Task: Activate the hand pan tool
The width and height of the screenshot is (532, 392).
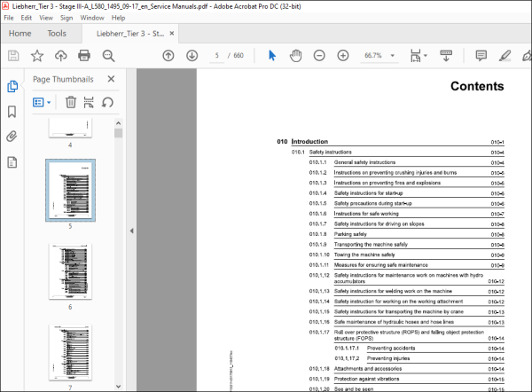Action: click(x=295, y=55)
